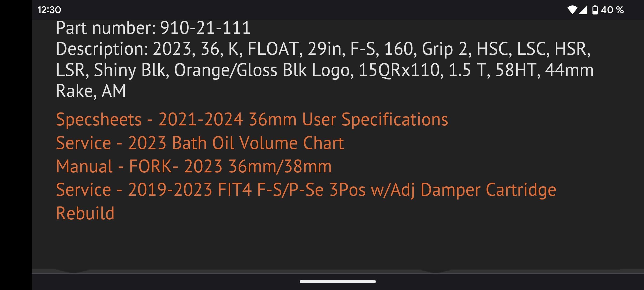Open the FIT4 Damper Cartridge Rebuild service link
This screenshot has width=644, height=290.
pyautogui.click(x=306, y=190)
